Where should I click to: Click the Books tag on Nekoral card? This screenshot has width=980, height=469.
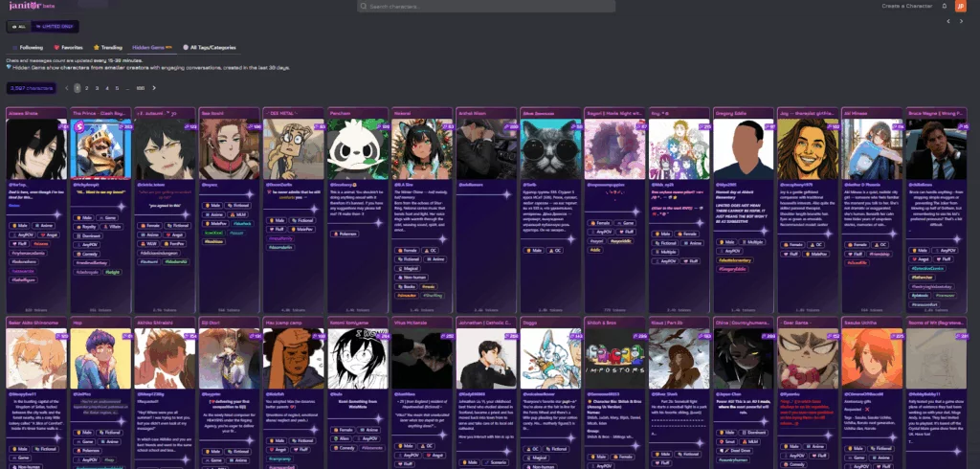(406, 286)
